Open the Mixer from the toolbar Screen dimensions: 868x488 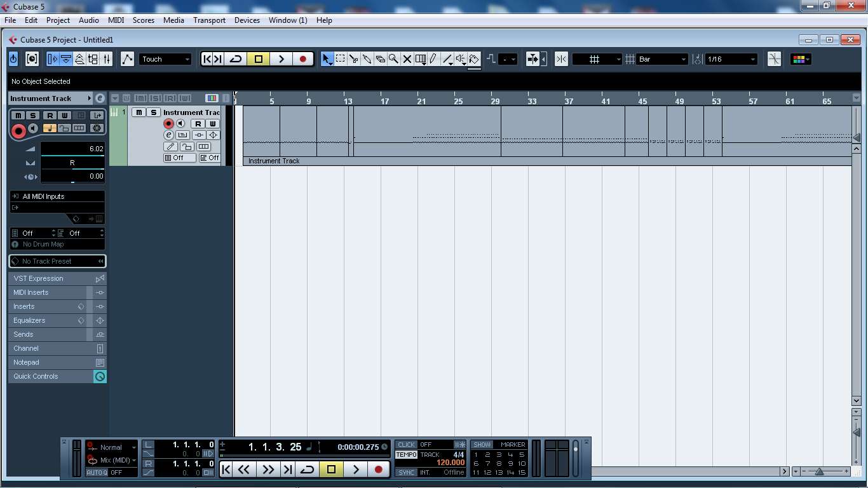tap(107, 59)
